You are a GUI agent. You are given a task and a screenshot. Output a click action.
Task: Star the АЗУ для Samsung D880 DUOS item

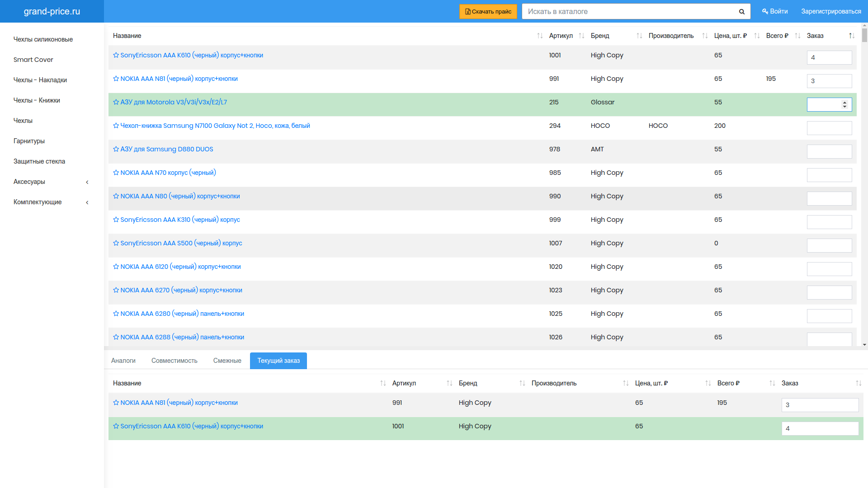(116, 149)
